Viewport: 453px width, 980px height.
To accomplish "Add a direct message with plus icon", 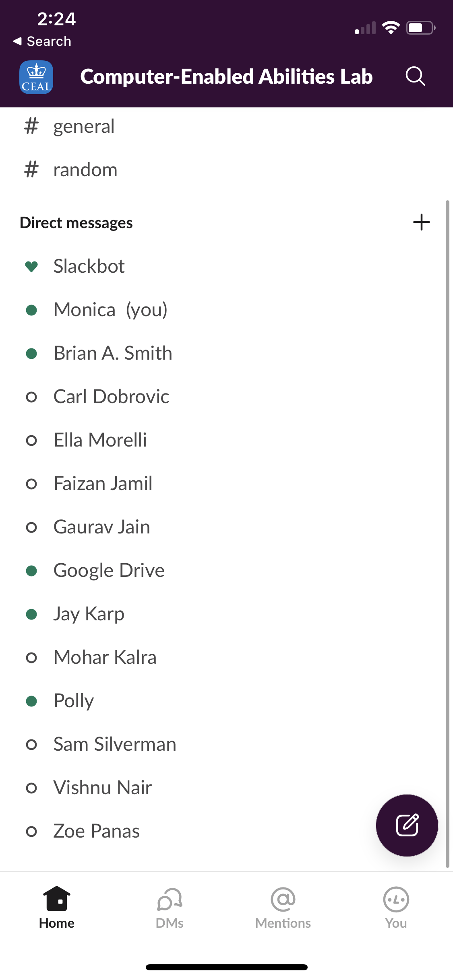I will tap(421, 222).
